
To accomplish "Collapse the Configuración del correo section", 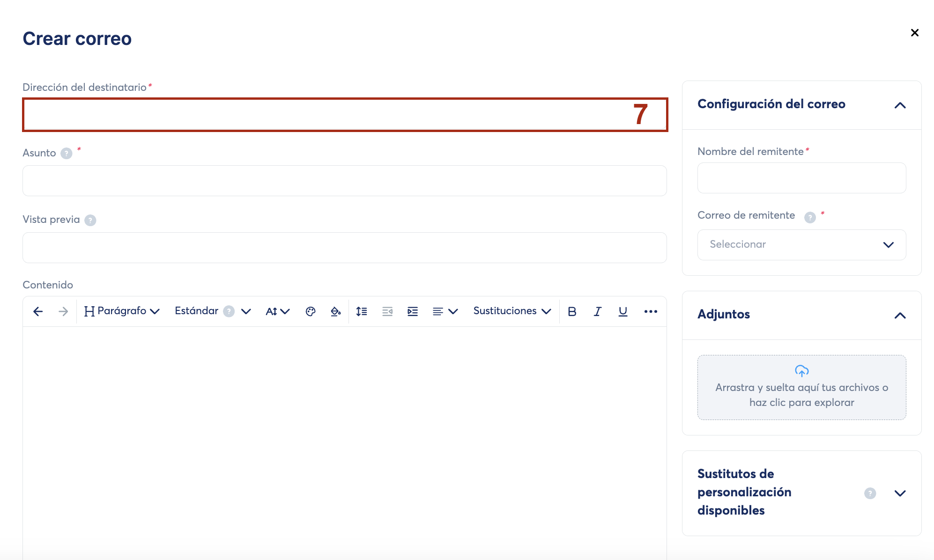I will point(900,105).
